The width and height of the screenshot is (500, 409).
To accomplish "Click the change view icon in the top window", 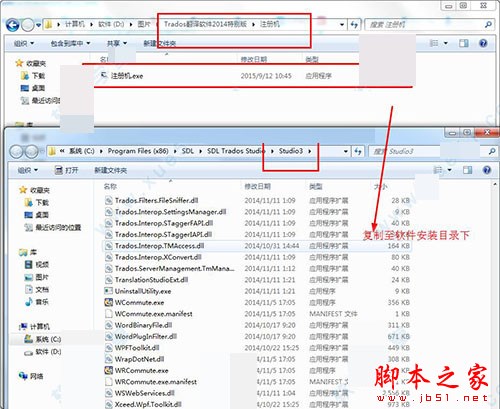I will tap(434, 43).
